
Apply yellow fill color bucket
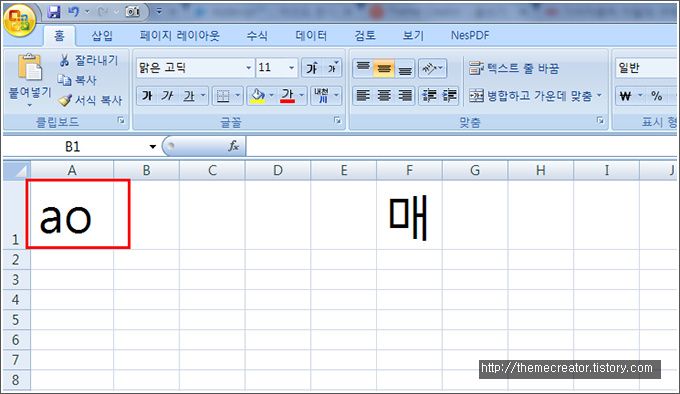(x=258, y=95)
